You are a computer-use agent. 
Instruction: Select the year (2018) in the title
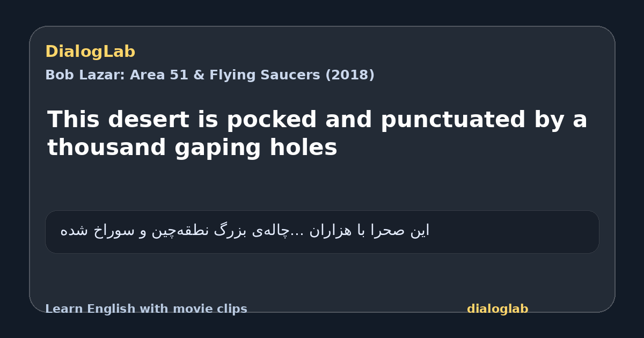(x=350, y=75)
